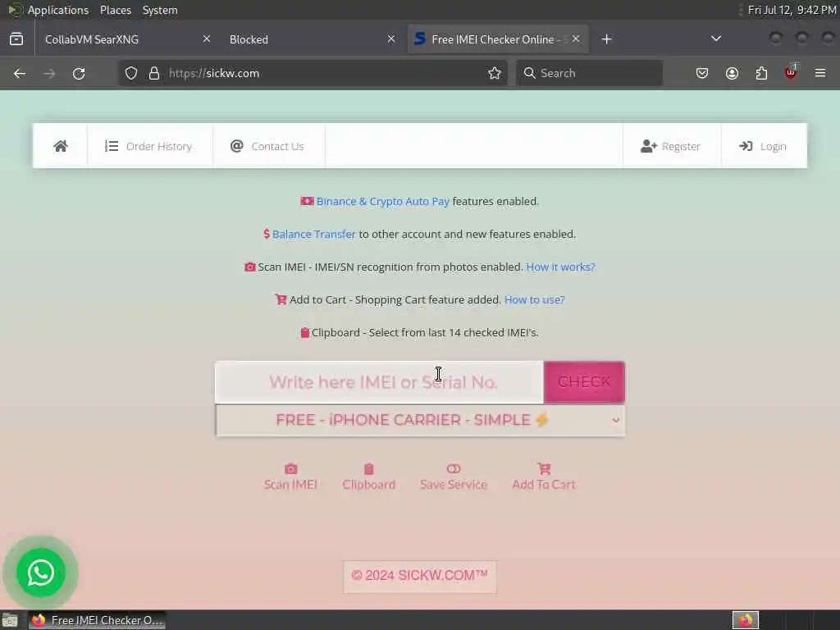Open the WhatsApp chat bubble
This screenshot has height=630, width=840.
tap(41, 573)
